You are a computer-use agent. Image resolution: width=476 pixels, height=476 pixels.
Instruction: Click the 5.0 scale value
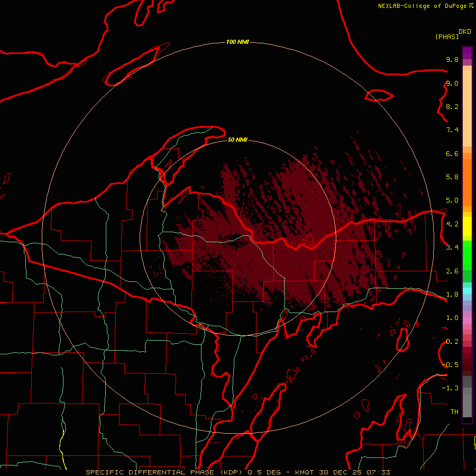point(452,200)
